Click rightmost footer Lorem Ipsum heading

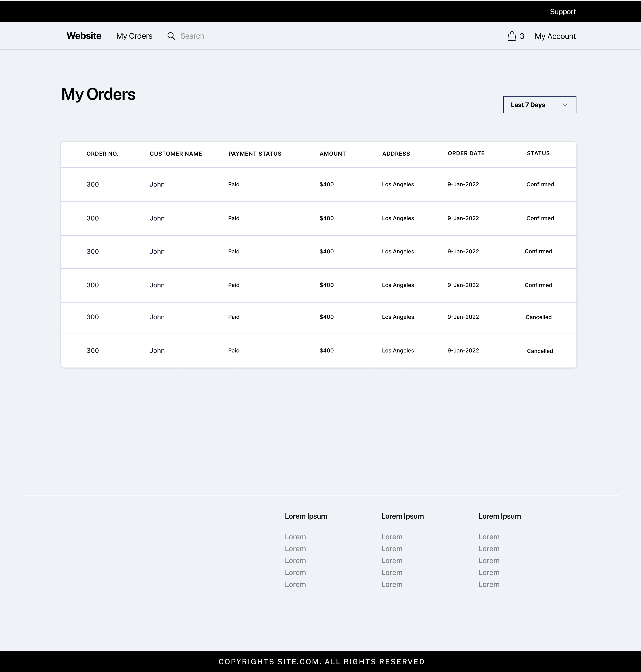500,516
